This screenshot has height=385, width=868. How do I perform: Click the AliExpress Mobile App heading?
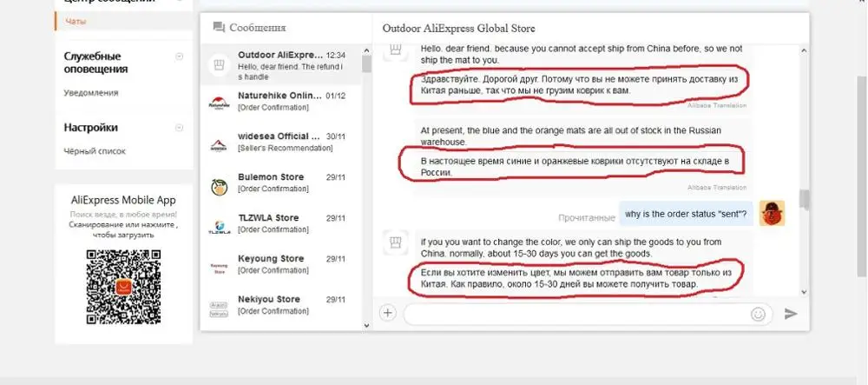click(x=123, y=200)
